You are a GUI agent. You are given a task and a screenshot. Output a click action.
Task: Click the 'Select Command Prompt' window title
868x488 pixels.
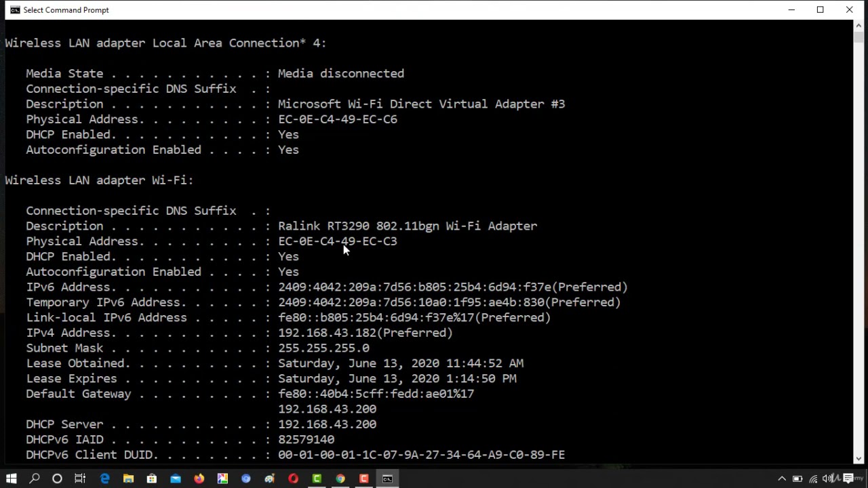pos(66,9)
